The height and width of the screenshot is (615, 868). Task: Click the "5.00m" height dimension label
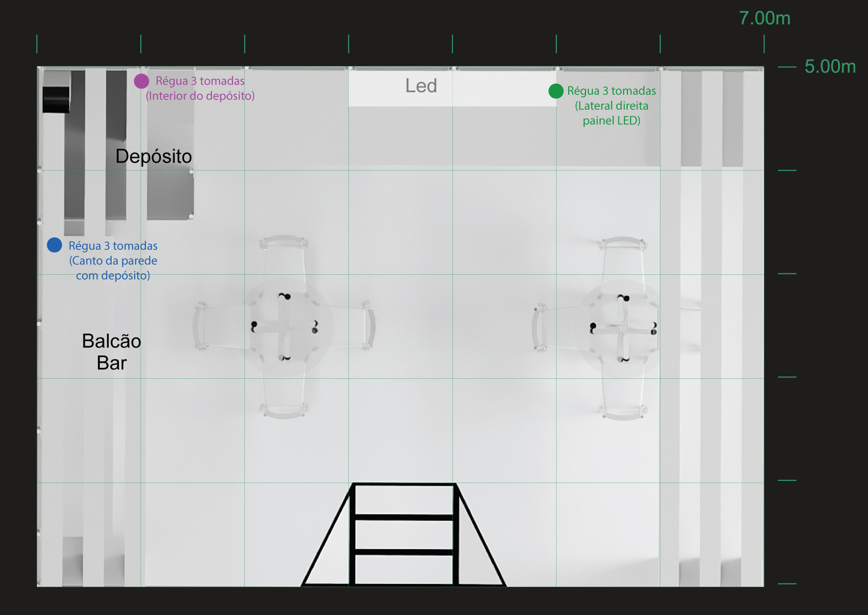coord(830,66)
